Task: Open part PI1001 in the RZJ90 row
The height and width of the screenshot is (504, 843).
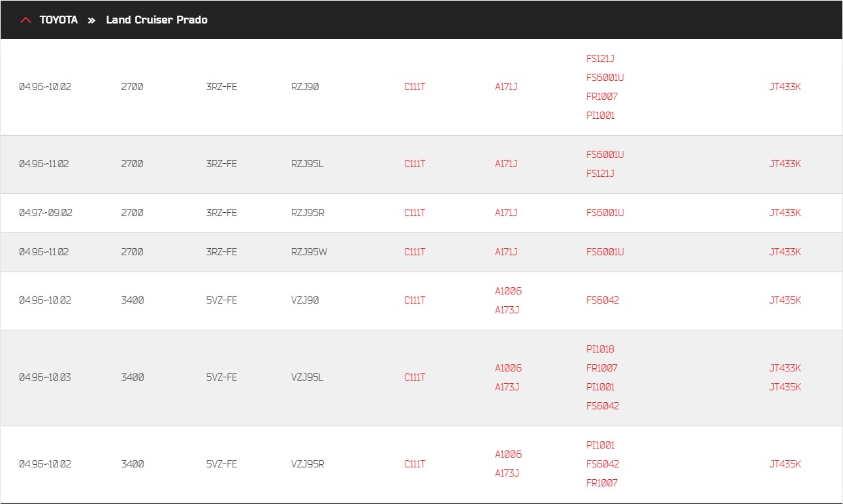Action: [x=600, y=116]
